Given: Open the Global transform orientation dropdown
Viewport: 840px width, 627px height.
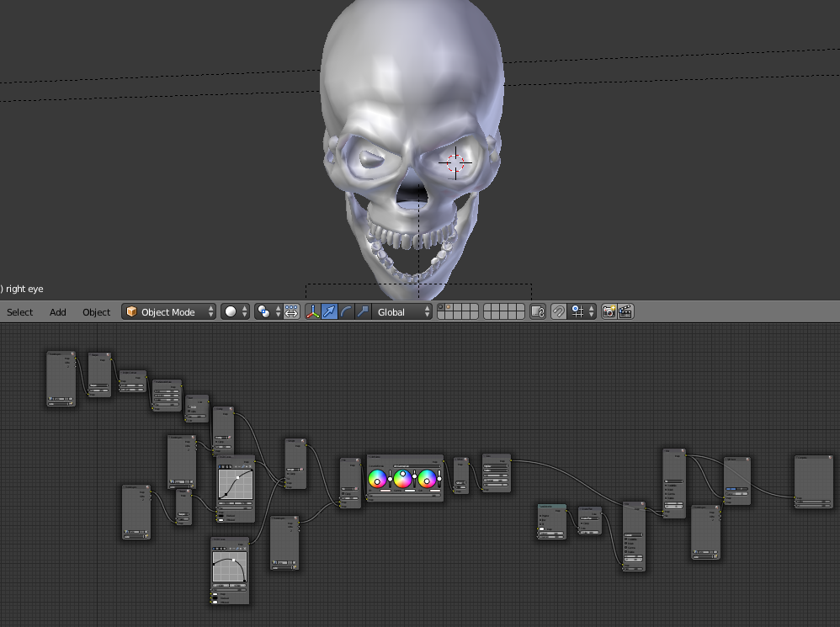Looking at the screenshot, I should coord(401,311).
